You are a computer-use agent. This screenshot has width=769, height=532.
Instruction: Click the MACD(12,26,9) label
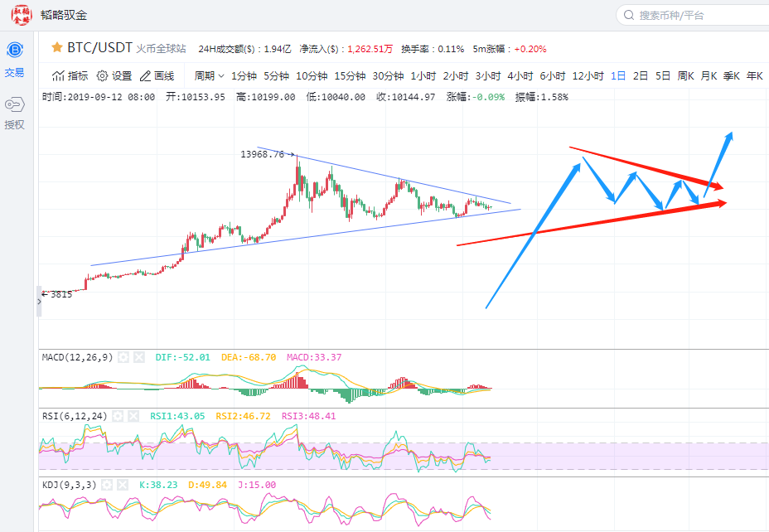(78, 357)
